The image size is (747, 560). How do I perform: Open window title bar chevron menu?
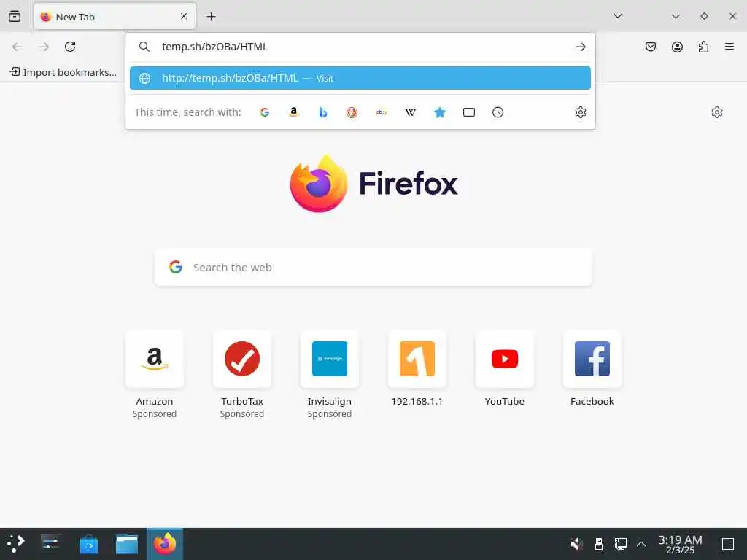[x=676, y=16]
